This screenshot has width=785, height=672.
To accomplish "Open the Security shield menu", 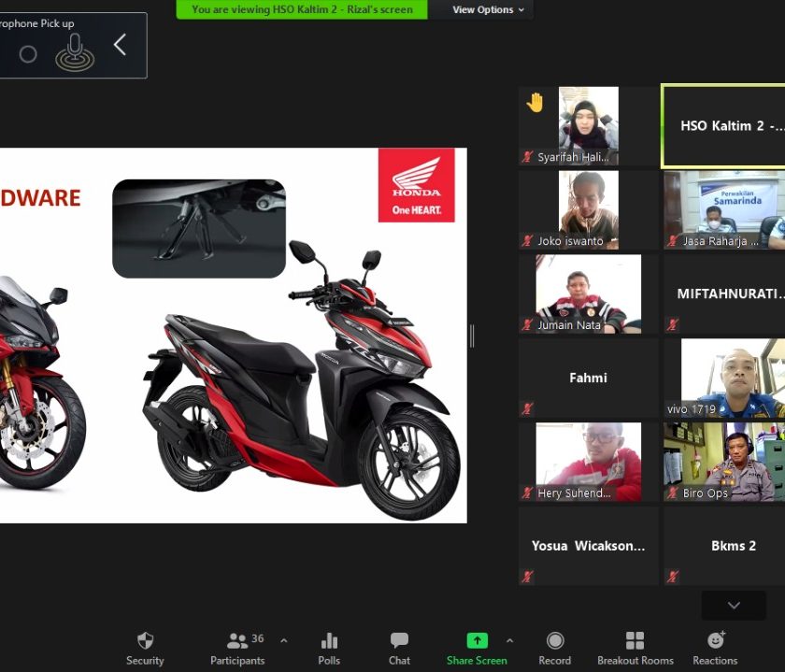I will point(145,649).
